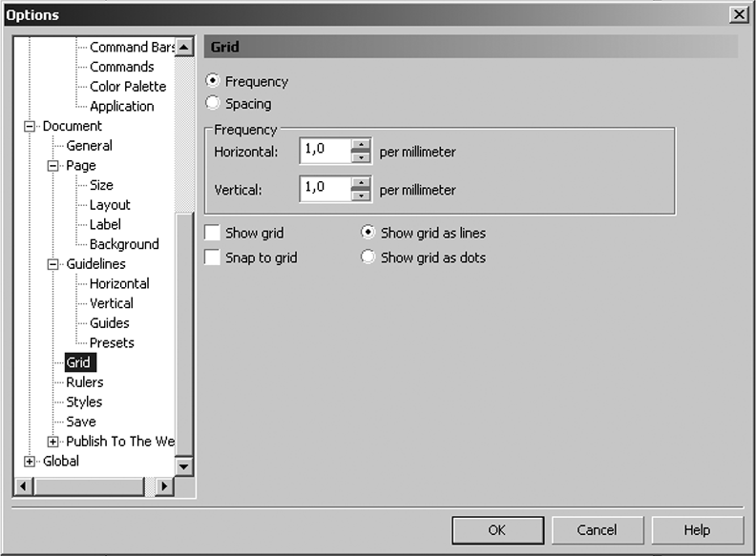
Task: Click the Vertical frequency input field
Action: click(325, 189)
